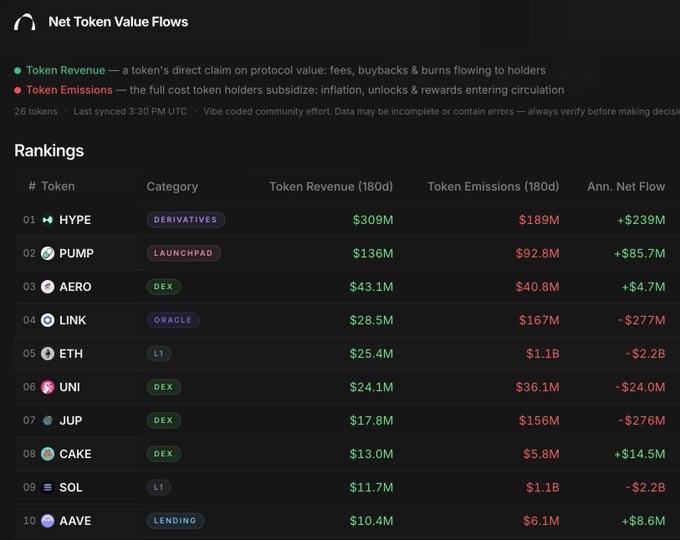Open the ETH token name
The width and height of the screenshot is (680, 540).
pyautogui.click(x=71, y=353)
